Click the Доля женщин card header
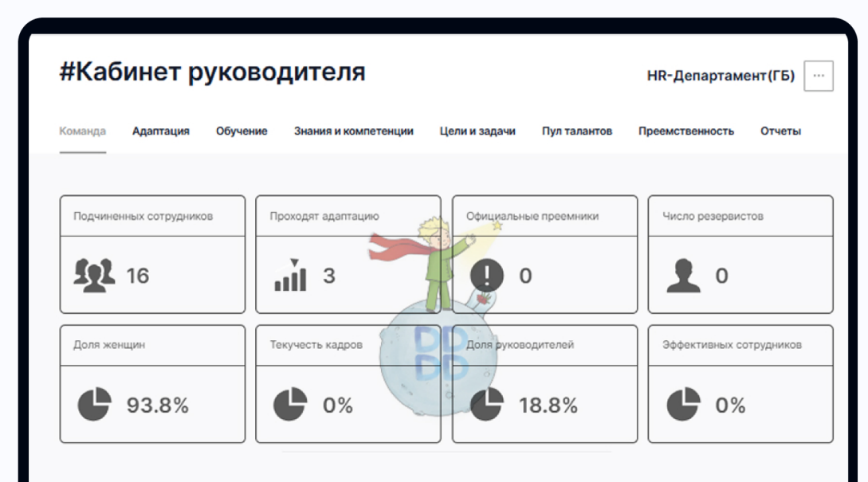868x482 pixels. point(152,345)
